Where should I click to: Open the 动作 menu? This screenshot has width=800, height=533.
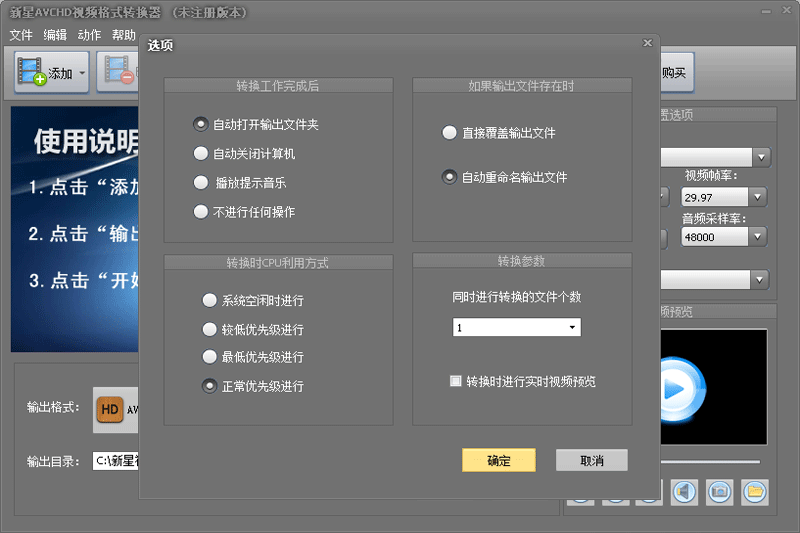coord(89,35)
